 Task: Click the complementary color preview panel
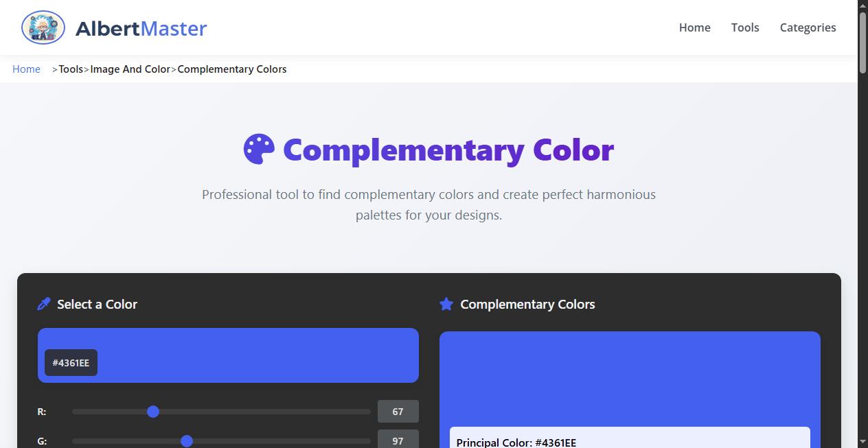pyautogui.click(x=630, y=377)
